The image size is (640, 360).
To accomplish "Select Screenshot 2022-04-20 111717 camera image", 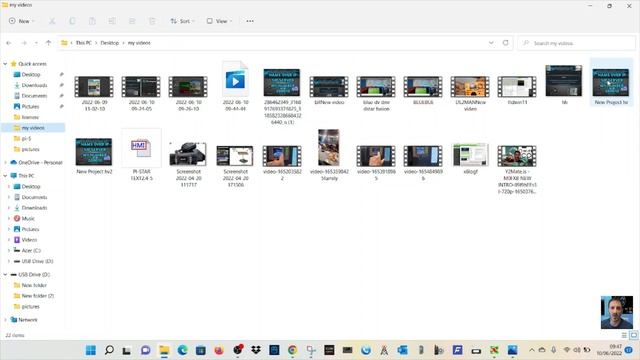I will click(x=188, y=163).
